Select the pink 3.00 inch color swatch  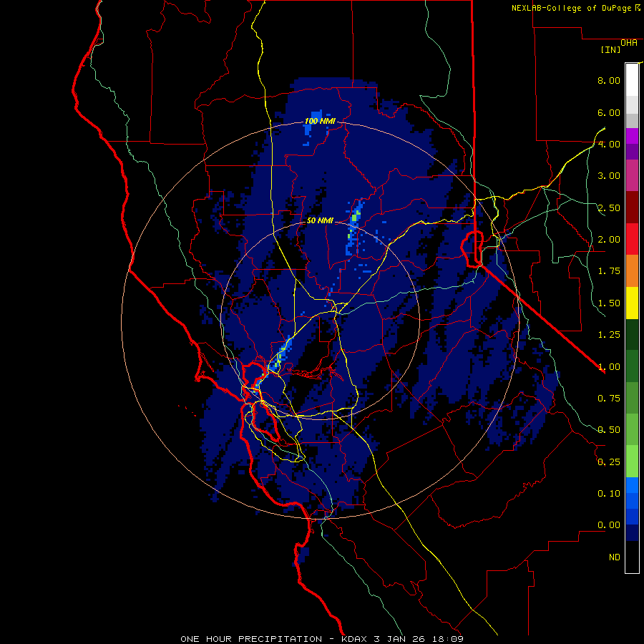(x=632, y=176)
